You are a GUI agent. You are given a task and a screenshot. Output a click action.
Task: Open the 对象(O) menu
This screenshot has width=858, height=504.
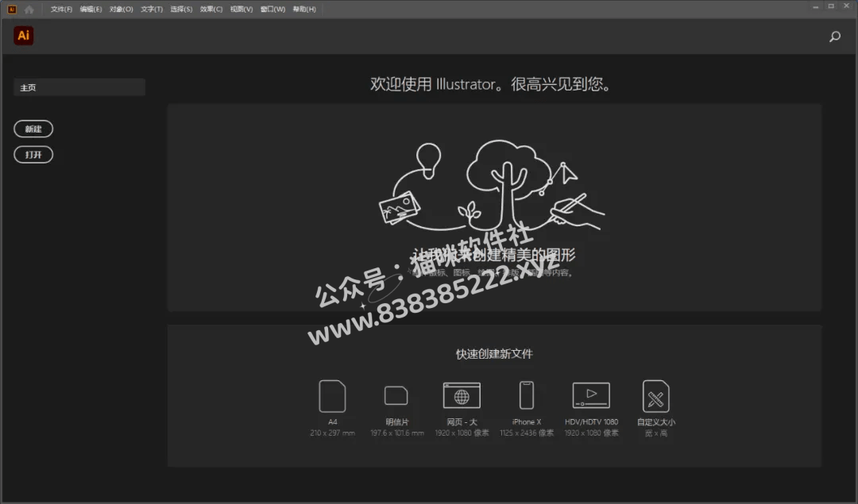coord(121,10)
